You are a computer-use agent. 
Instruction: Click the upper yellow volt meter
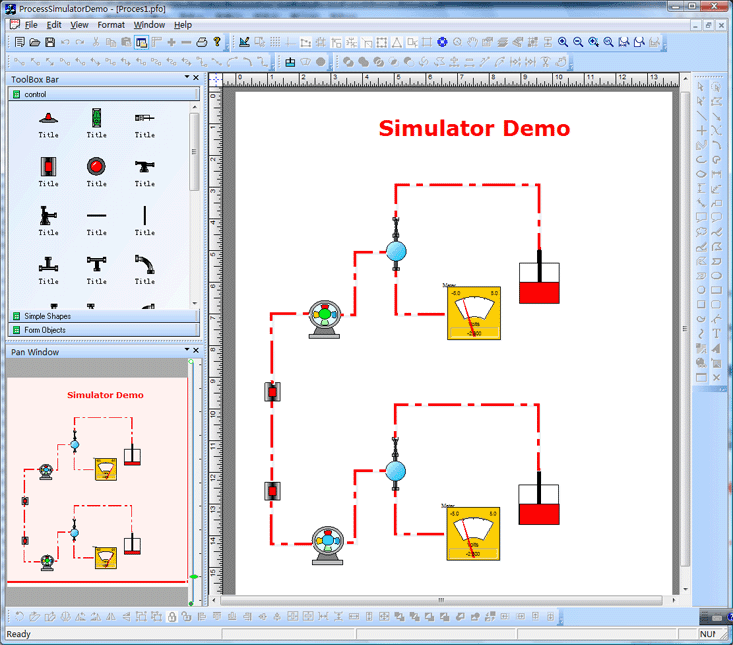474,313
